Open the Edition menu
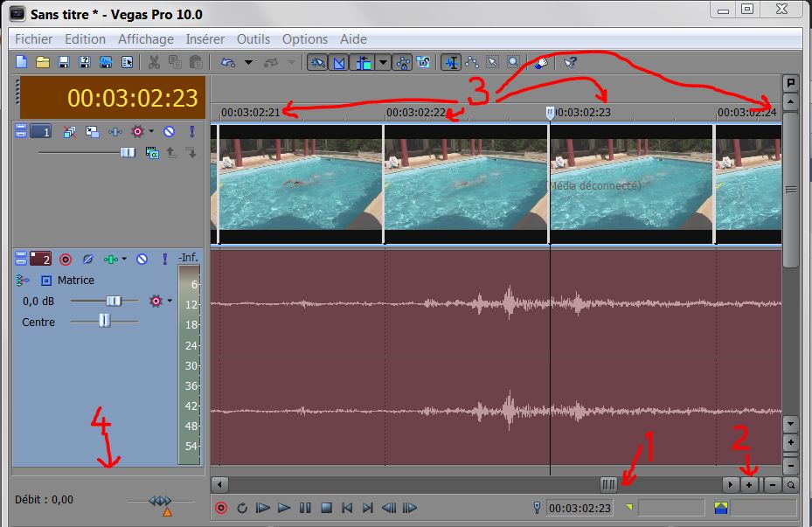Viewport: 812px width, 527px height. [85, 39]
